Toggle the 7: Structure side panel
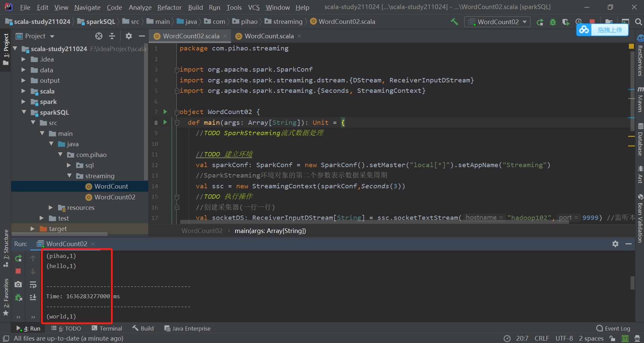 click(x=6, y=248)
